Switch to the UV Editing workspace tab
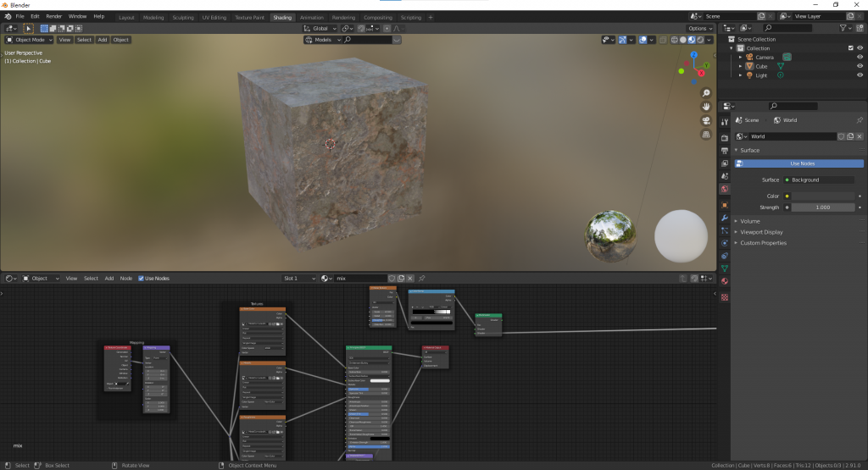This screenshot has width=868, height=470. tap(214, 17)
